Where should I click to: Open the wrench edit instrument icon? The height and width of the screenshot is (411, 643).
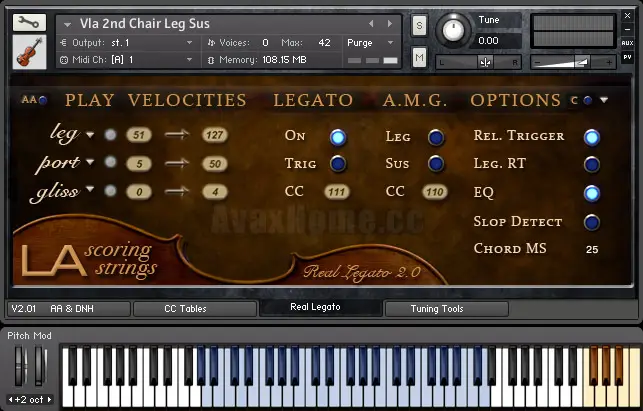pos(29,23)
